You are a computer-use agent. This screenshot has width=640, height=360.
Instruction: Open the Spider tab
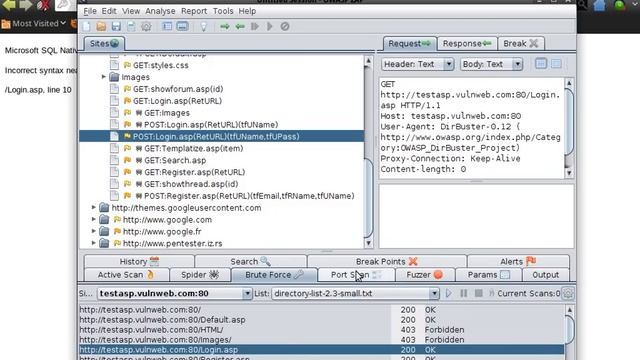click(200, 275)
